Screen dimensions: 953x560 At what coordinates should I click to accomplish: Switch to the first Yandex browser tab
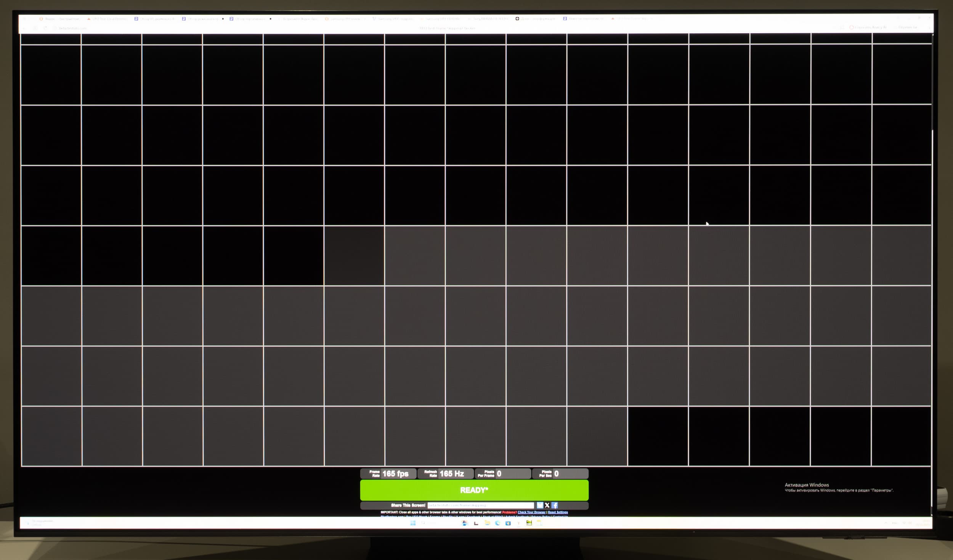click(61, 19)
